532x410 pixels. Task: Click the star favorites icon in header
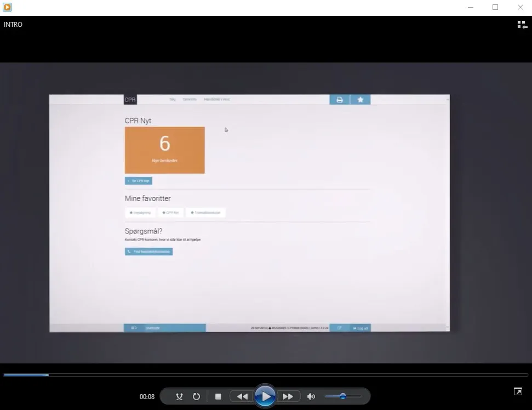tap(361, 100)
